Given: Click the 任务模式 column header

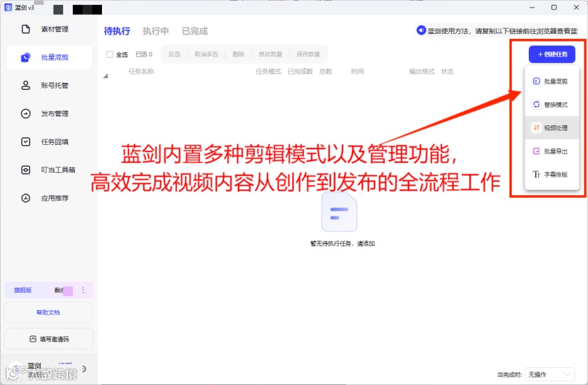Looking at the screenshot, I should 269,71.
